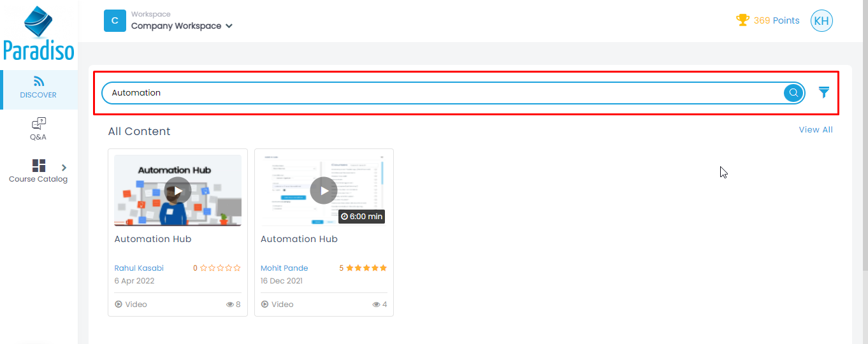
Task: Expand the Course Catalog submenu arrow
Action: (64, 168)
